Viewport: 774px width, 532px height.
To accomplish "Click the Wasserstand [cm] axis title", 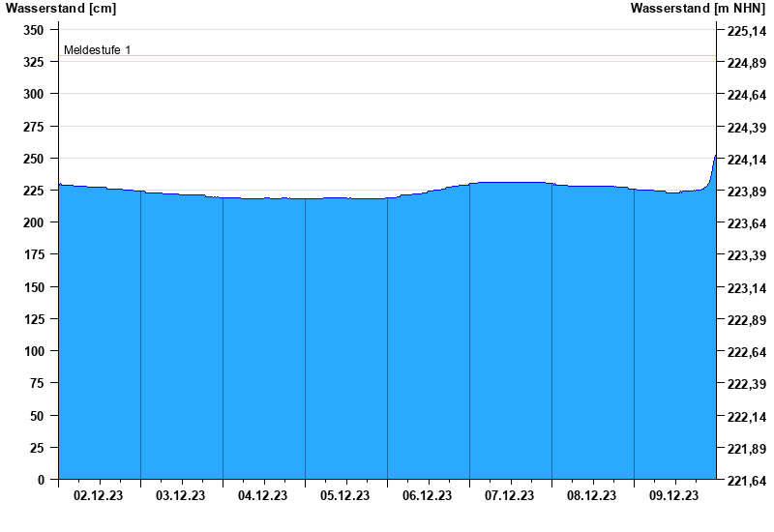I will pos(61,9).
